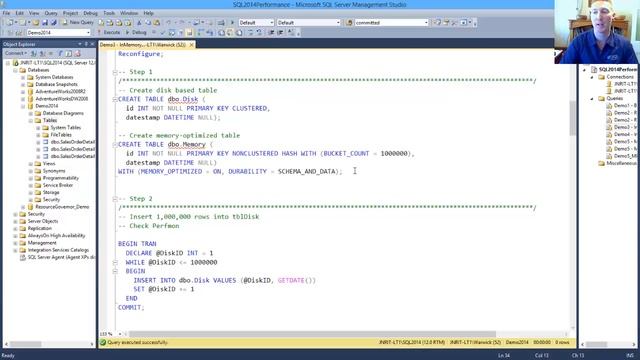Select the Demo3 InMemory query tab
Screen dimensions: 640x360
coord(142,44)
